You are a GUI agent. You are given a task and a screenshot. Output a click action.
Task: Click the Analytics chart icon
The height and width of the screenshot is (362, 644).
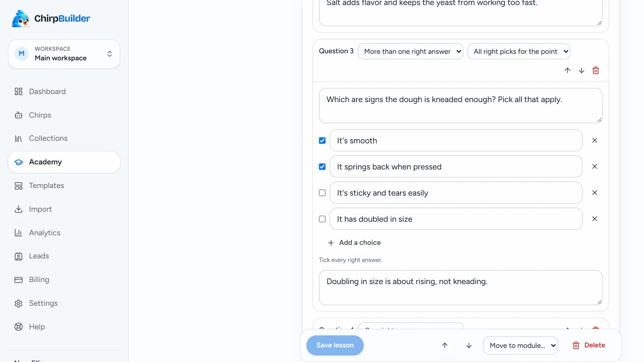(x=19, y=233)
